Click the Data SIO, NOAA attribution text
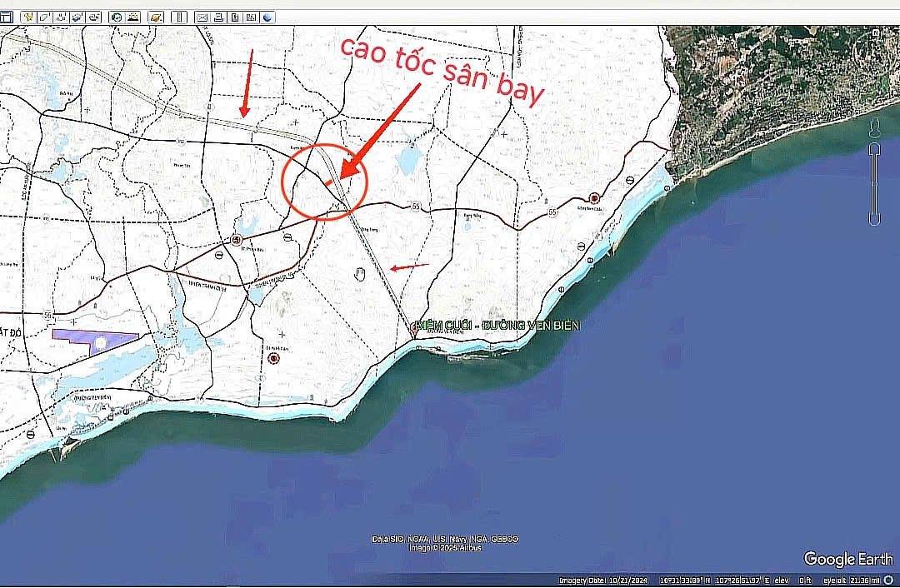 pyautogui.click(x=445, y=539)
